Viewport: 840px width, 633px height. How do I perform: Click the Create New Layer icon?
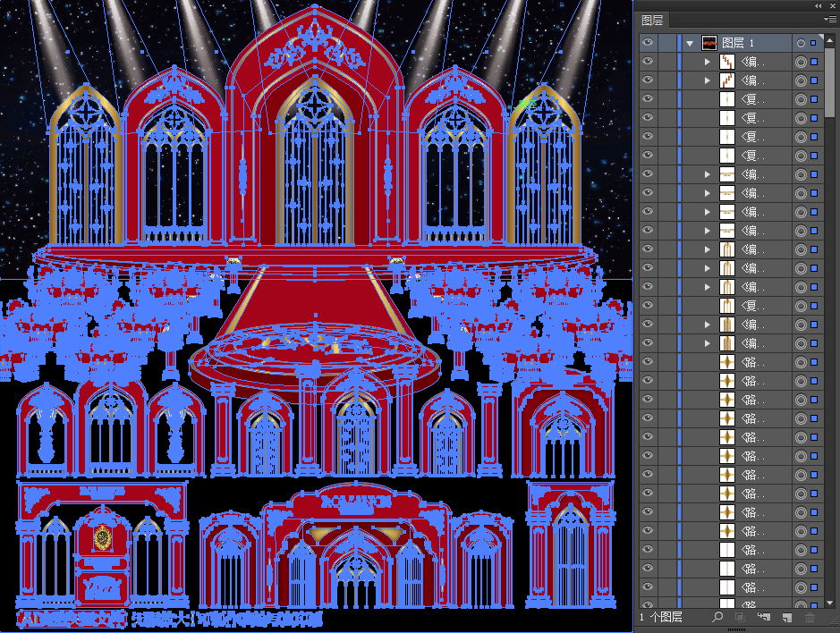click(x=786, y=617)
